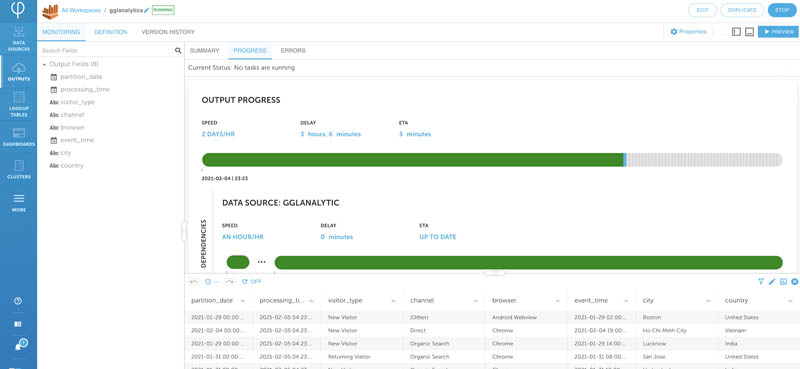Click calendar type icon for event_time field
Screen dimensions: 800x369
[54, 140]
